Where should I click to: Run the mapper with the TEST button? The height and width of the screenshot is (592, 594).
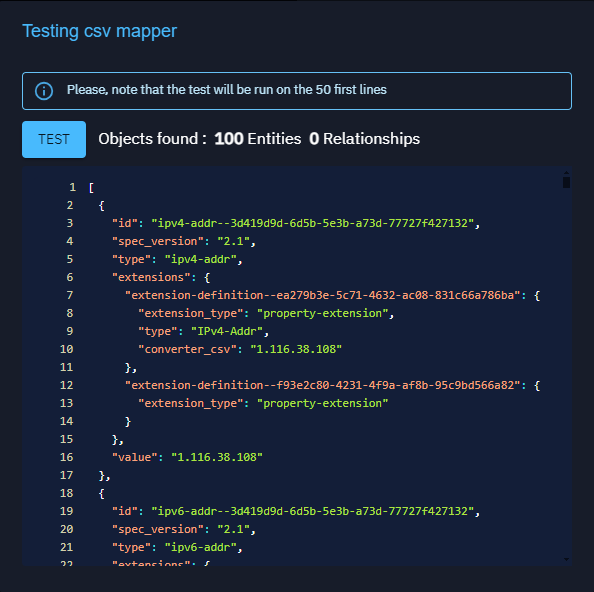pyautogui.click(x=54, y=139)
